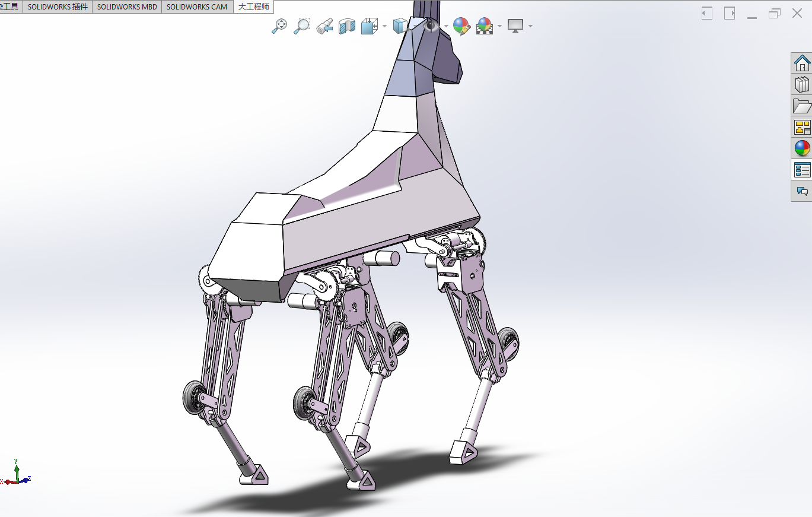Open the SOLIDWORKS Forum chat icon
Image resolution: width=812 pixels, height=517 pixels.
click(802, 191)
